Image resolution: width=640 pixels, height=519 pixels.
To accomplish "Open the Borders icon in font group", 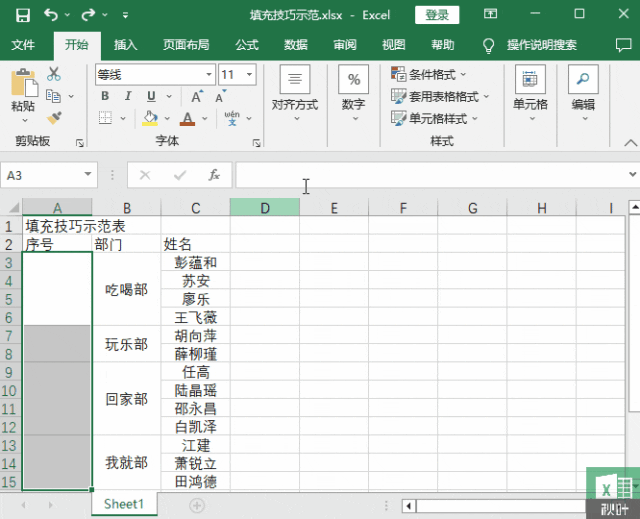I will click(x=105, y=118).
